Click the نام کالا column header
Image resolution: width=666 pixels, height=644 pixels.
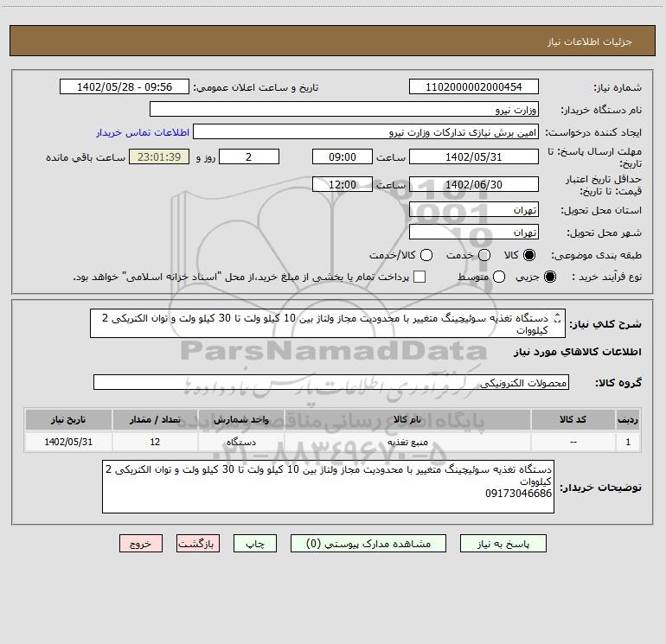click(407, 419)
